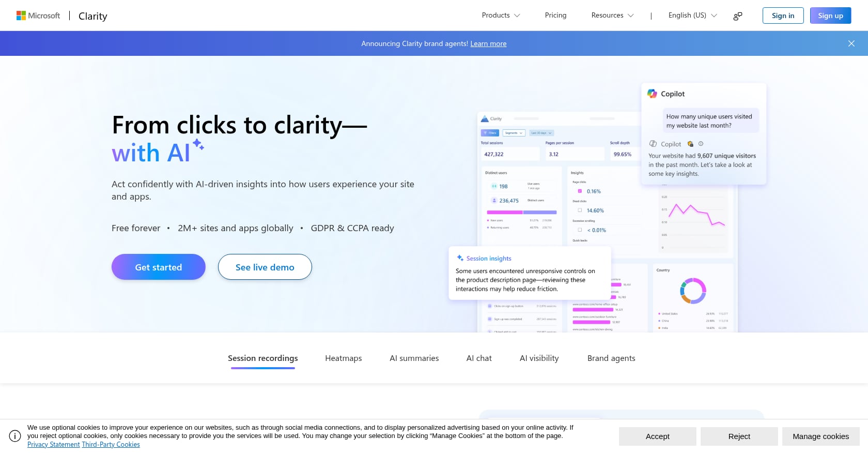Open Manage cookies settings
This screenshot has height=453, width=868.
(x=821, y=436)
